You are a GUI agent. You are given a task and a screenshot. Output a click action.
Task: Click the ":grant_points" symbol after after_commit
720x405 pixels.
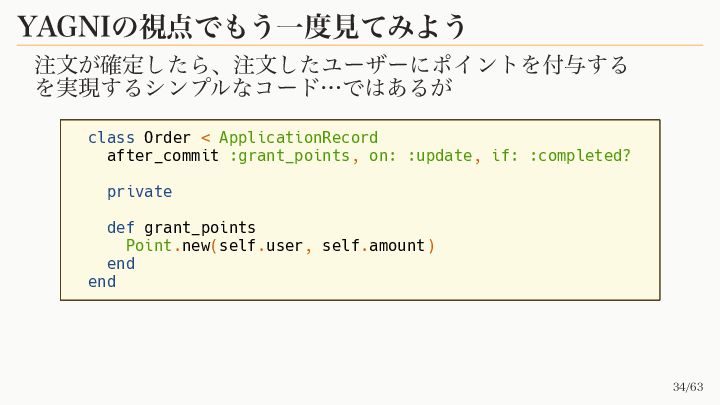pyautogui.click(x=289, y=156)
